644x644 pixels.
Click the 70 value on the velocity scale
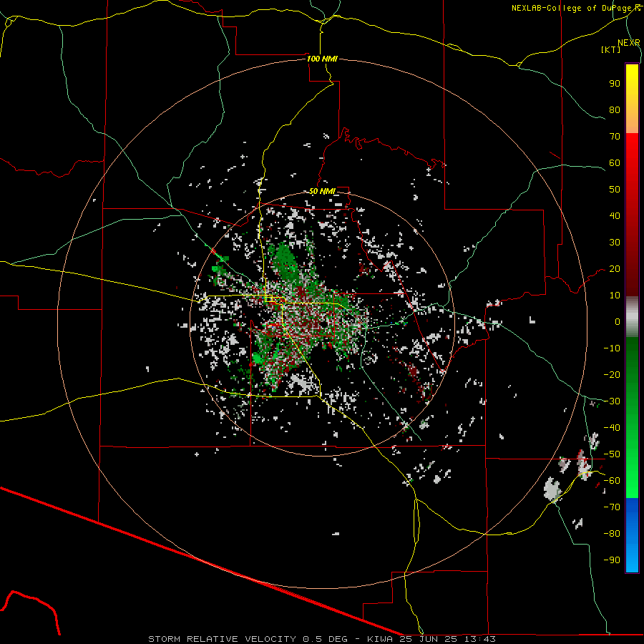click(x=615, y=137)
